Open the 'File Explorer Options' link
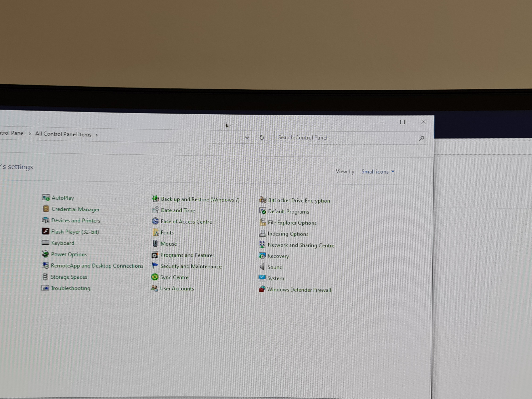532x399 pixels. click(292, 223)
